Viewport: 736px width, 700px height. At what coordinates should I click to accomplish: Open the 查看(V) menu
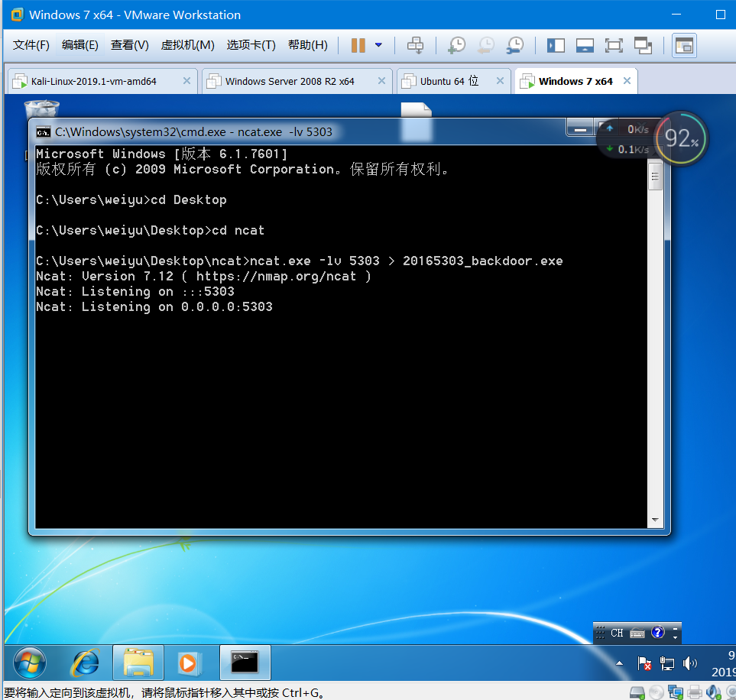pyautogui.click(x=130, y=45)
